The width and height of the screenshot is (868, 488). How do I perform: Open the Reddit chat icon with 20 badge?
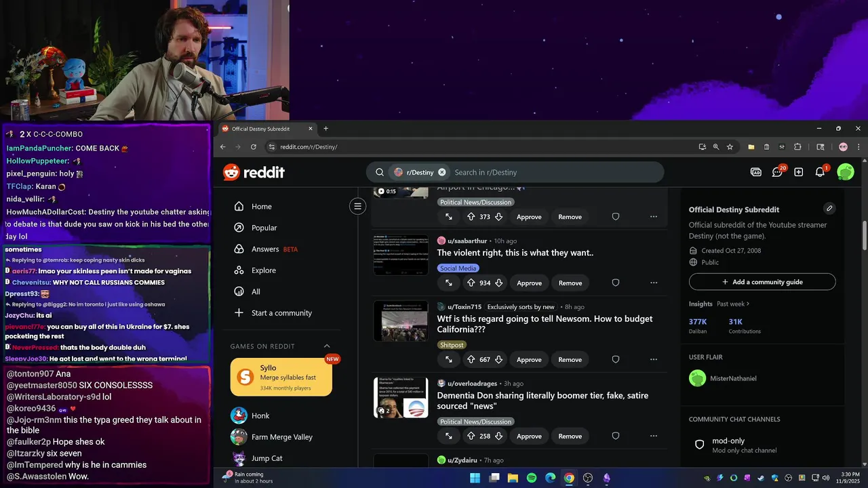click(778, 172)
